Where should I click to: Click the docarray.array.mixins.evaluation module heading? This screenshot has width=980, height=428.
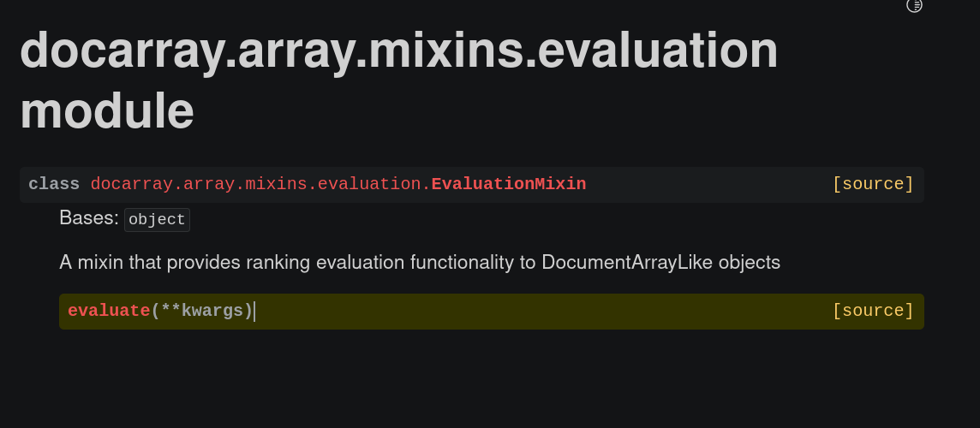point(398,80)
